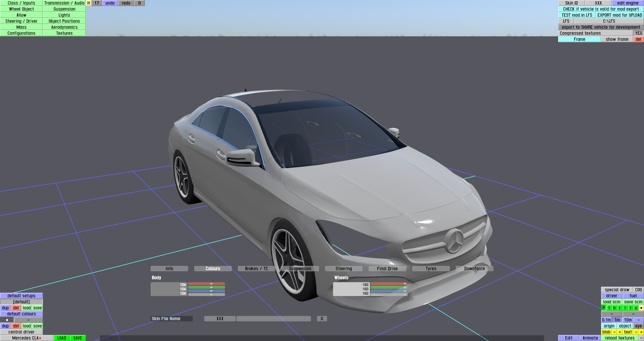Open the Textures menu
This screenshot has width=644, height=341.
coord(64,33)
